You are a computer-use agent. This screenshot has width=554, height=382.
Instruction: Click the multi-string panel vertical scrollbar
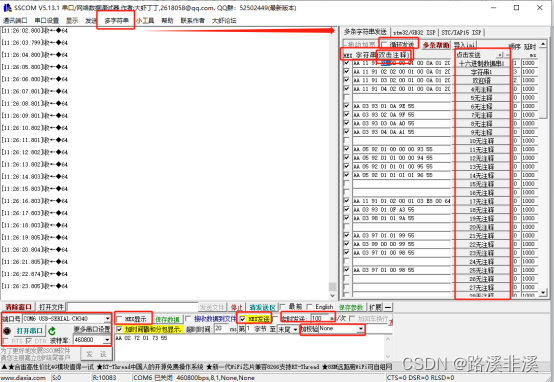pos(543,168)
